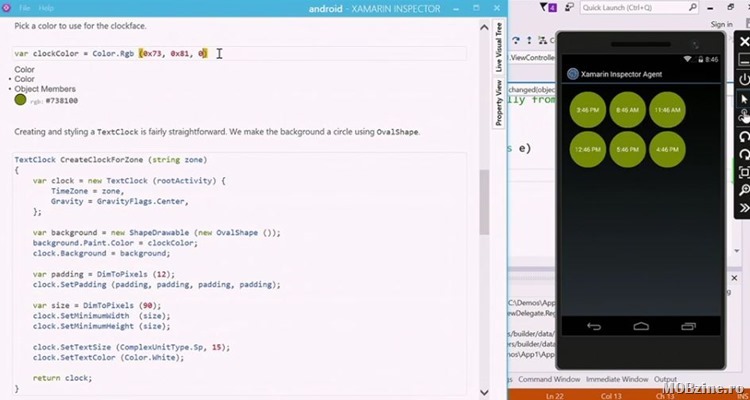Tap the 11:46 AM clock circle

click(667, 110)
